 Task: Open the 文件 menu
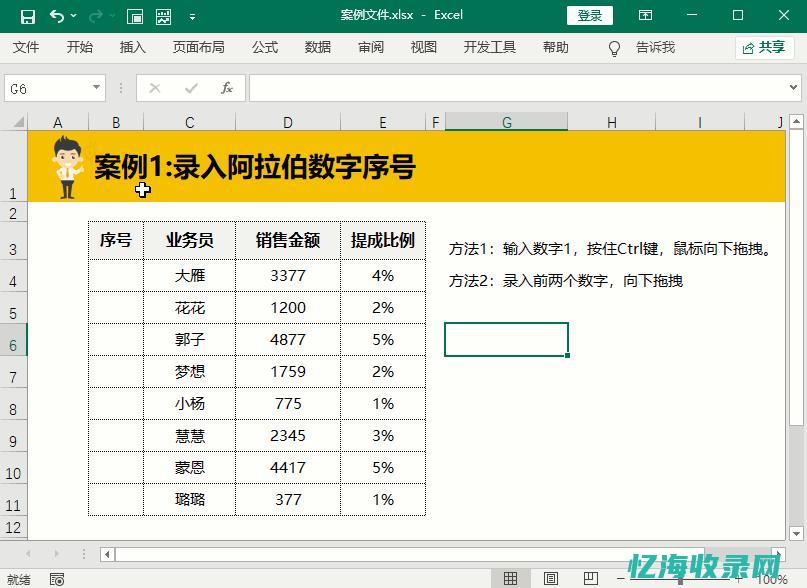(25, 47)
